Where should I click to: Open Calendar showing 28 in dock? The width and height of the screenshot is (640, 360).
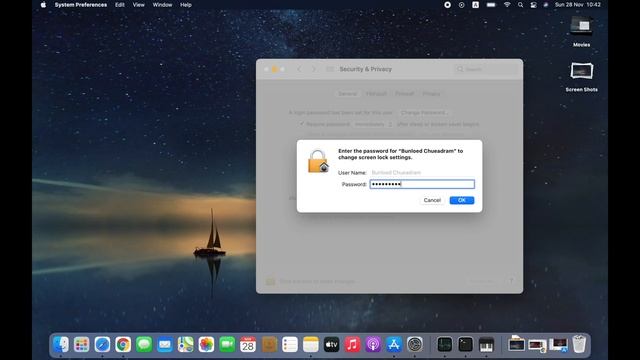pos(248,344)
